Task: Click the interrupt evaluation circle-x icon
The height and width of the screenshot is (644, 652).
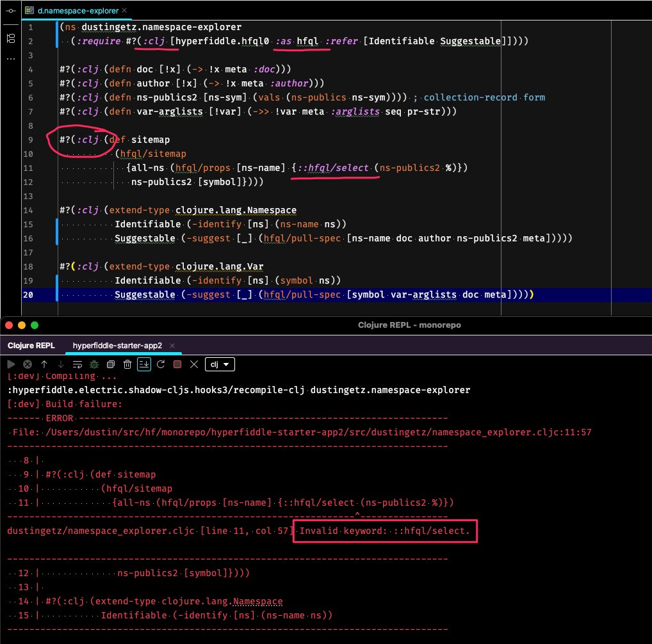Action: (x=28, y=364)
